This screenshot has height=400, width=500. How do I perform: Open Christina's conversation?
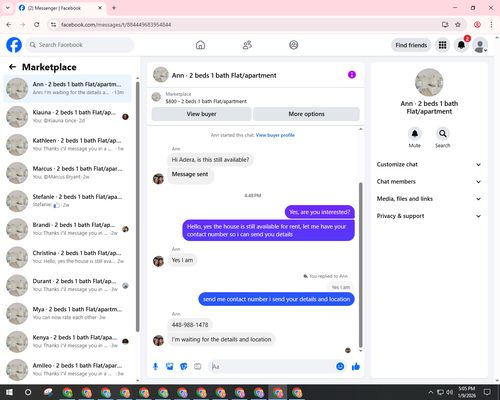[x=67, y=257]
